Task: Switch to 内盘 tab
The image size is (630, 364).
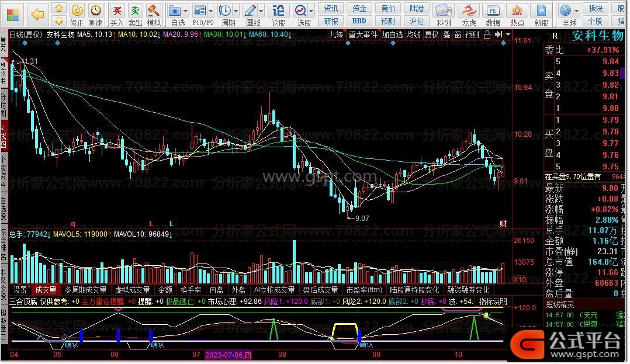Action: pos(217,290)
